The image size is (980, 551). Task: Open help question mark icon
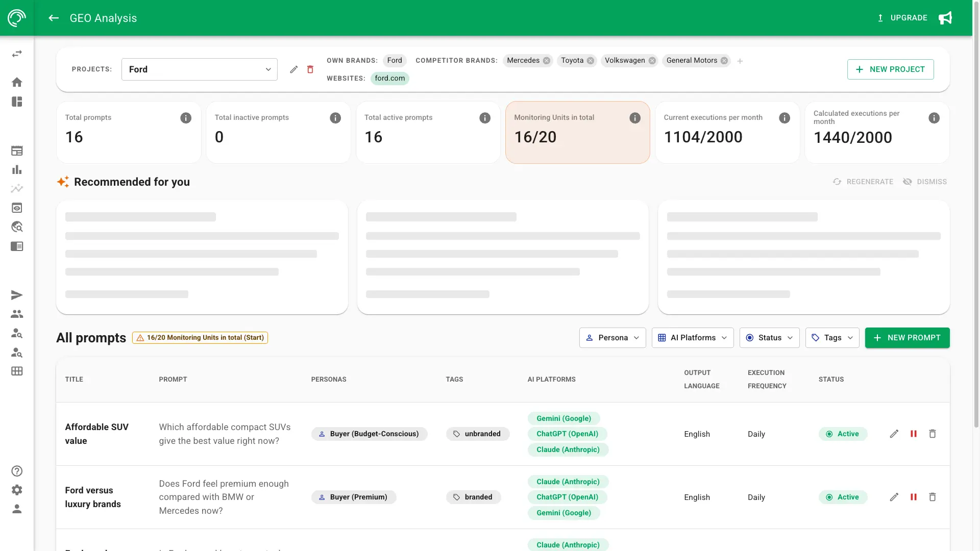[17, 471]
